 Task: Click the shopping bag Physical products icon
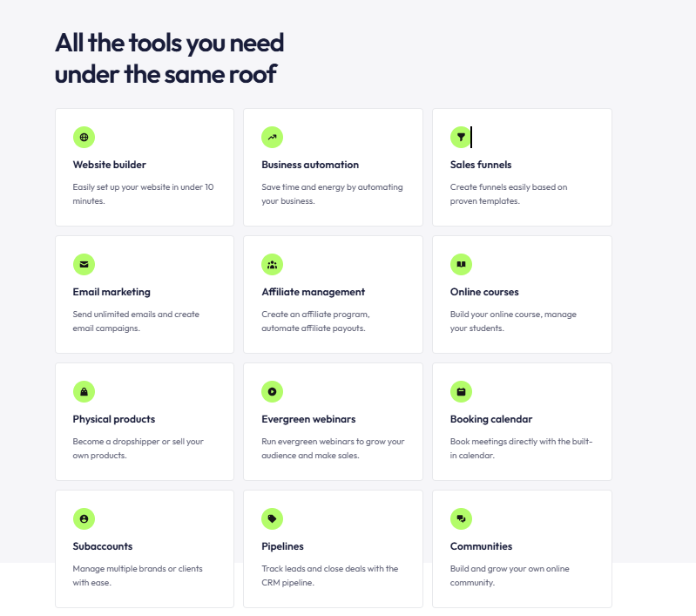click(84, 391)
